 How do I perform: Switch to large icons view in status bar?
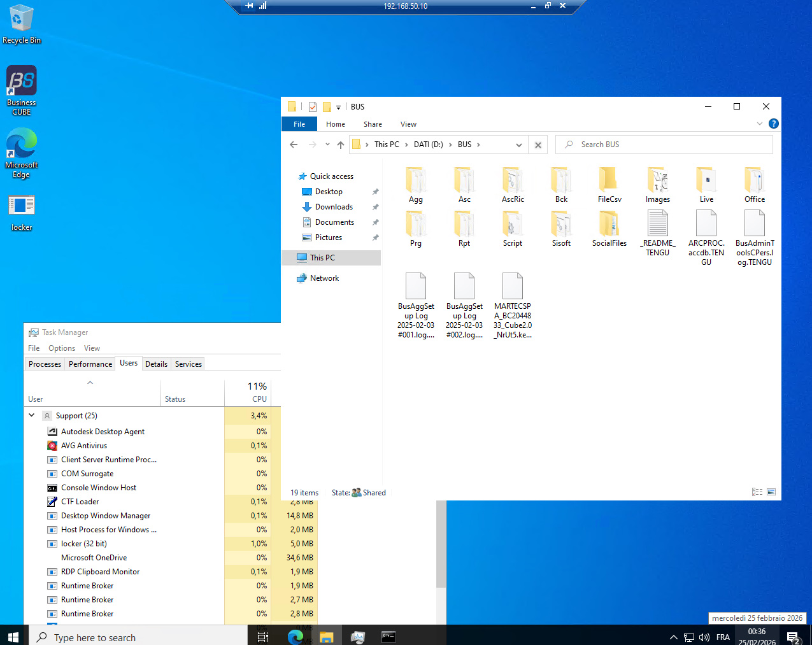pyautogui.click(x=771, y=492)
